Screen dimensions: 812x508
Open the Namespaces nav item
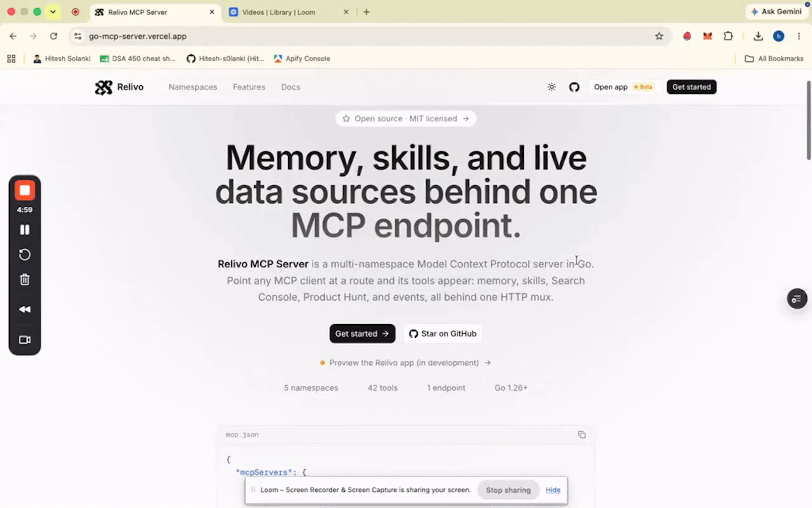pos(193,87)
